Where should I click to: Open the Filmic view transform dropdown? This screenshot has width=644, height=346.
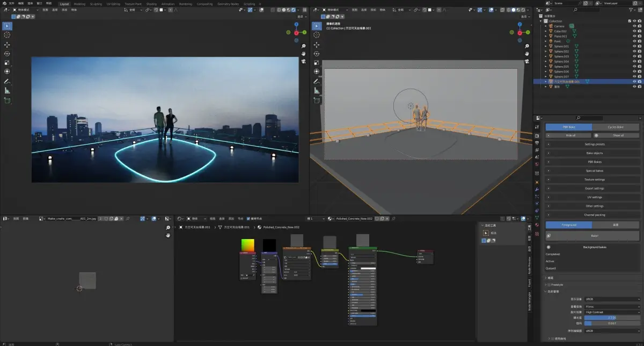[612, 306]
